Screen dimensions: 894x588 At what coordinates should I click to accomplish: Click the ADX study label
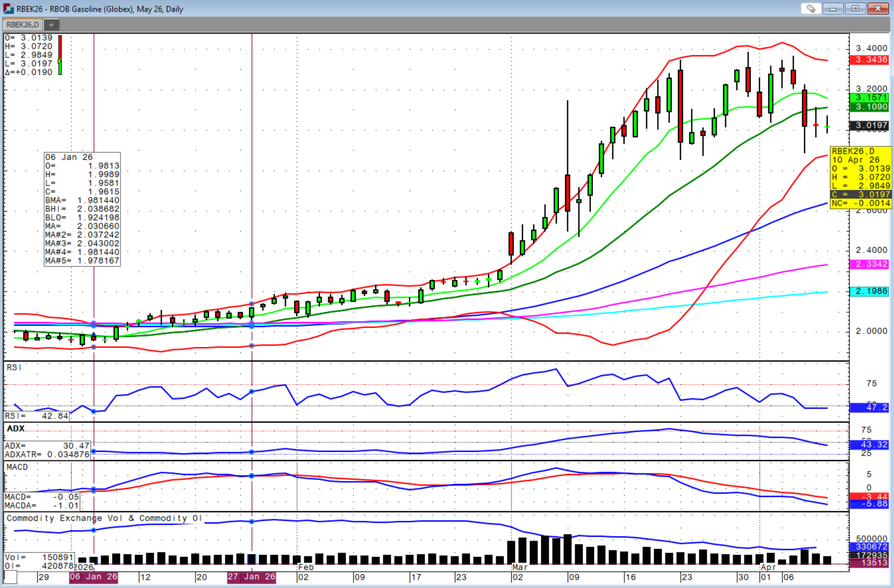[x=16, y=428]
